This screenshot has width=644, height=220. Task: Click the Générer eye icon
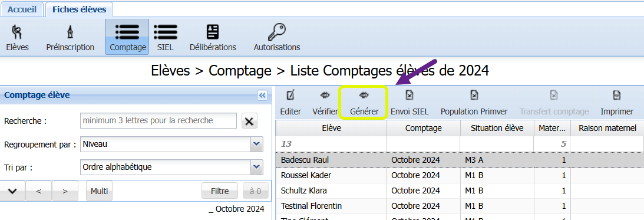364,96
